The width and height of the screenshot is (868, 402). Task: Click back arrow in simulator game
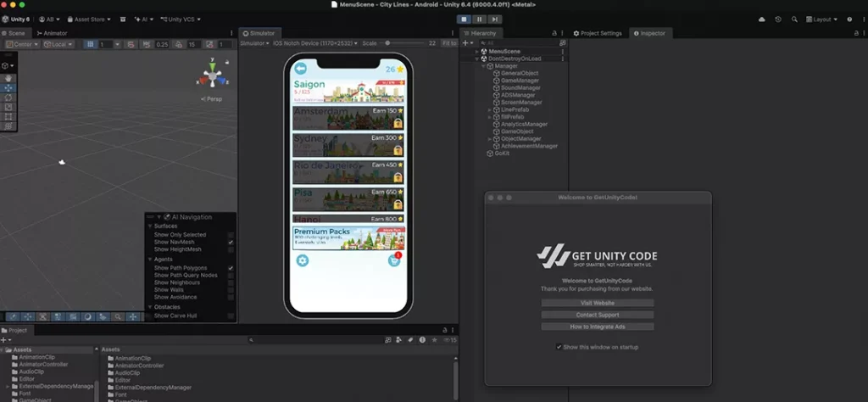pos(301,69)
